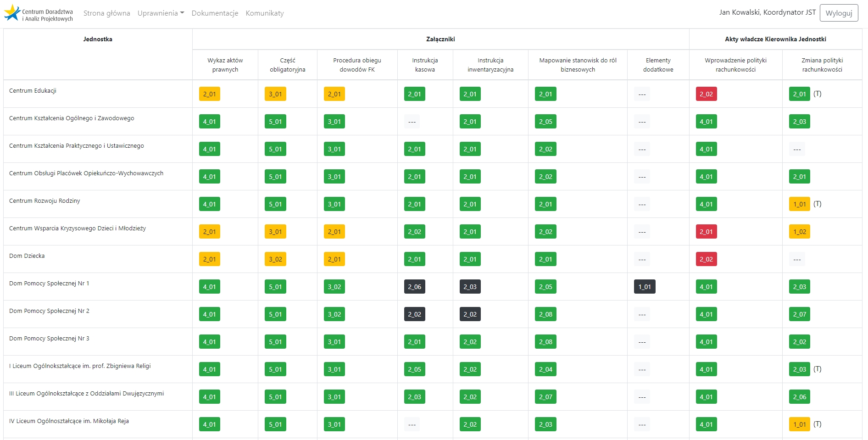This screenshot has width=868, height=440.
Task: Click Mapowanie stanowisk do ról biznesowych header
Action: click(578, 65)
